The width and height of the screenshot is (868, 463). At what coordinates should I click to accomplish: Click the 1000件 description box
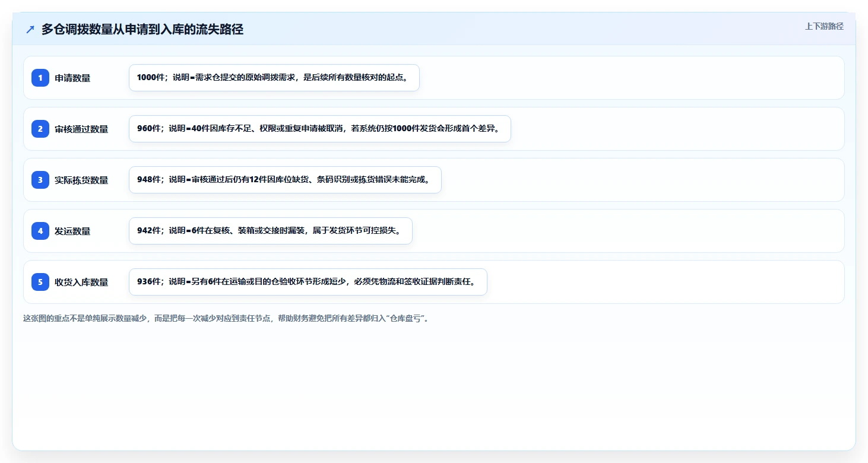[274, 78]
